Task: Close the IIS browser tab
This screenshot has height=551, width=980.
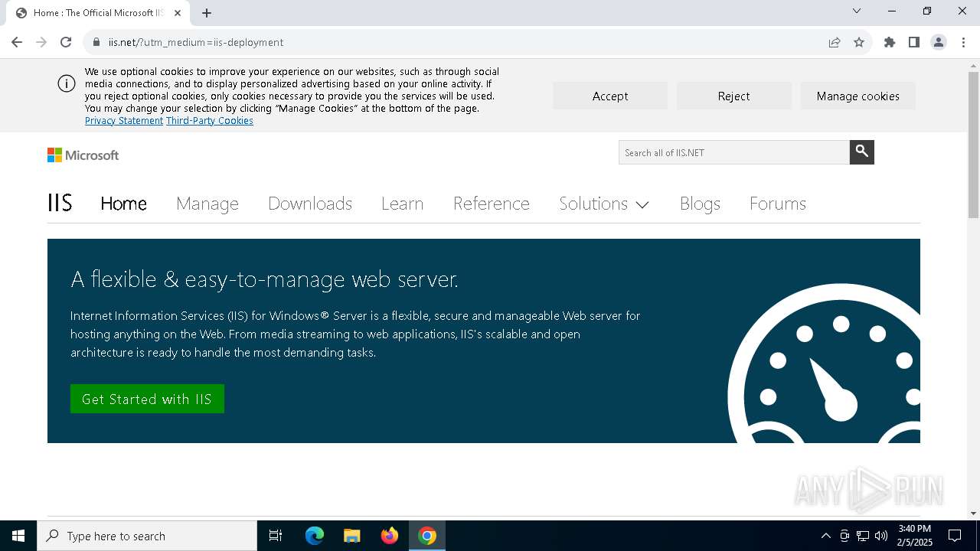Action: [x=178, y=13]
